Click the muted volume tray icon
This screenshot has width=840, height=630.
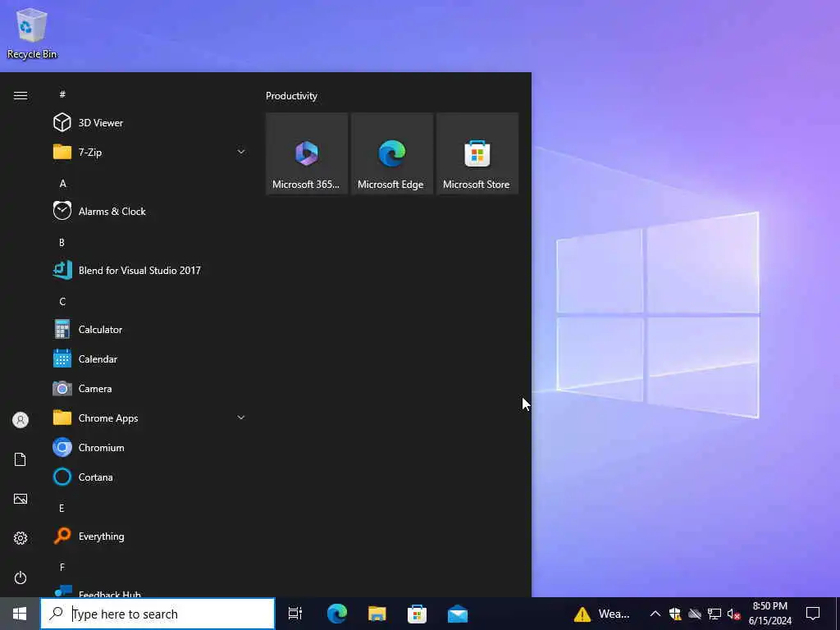[x=733, y=614]
